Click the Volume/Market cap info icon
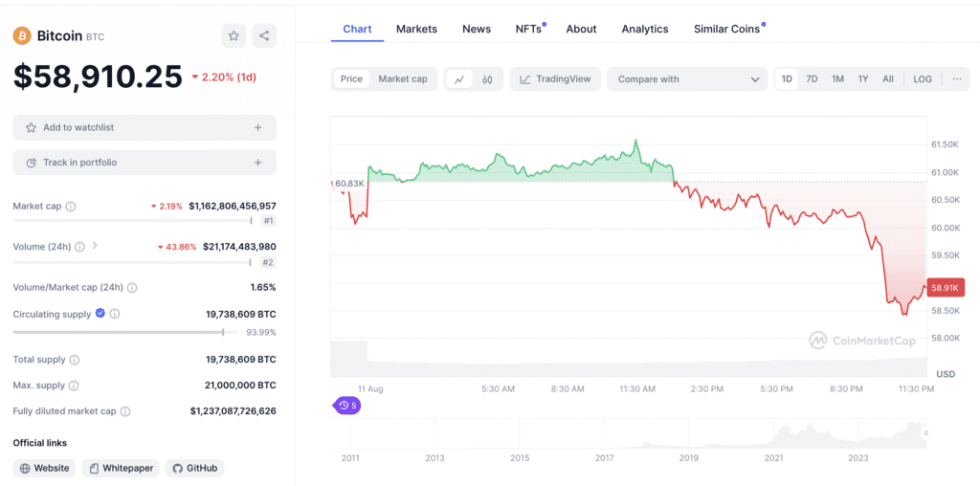Image resolution: width=980 pixels, height=486 pixels. tap(132, 288)
